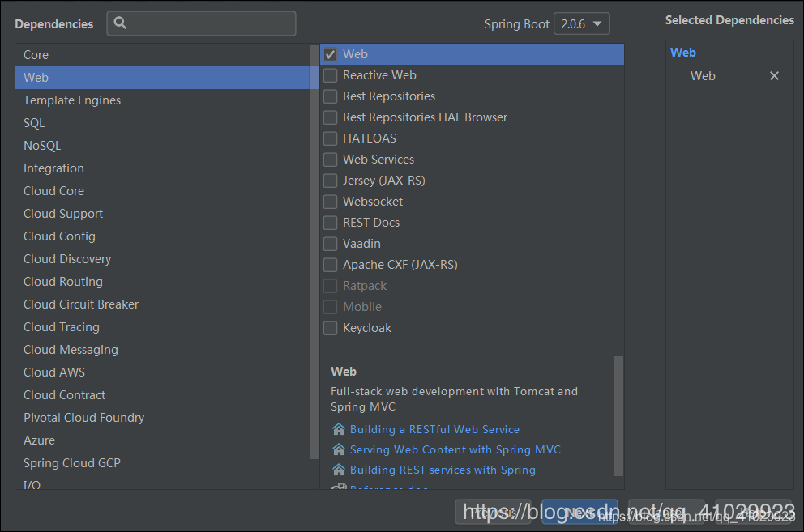Open the Template Engines category
Viewport: 804px width, 532px height.
(x=163, y=100)
